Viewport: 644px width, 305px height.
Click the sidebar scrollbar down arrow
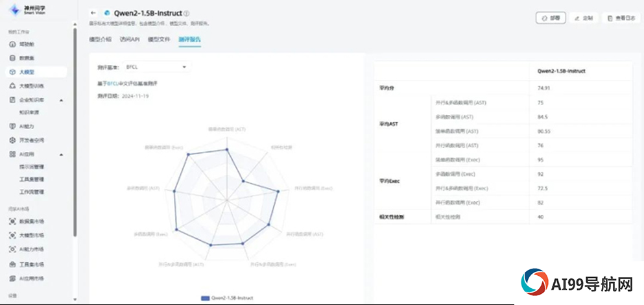pos(75,299)
